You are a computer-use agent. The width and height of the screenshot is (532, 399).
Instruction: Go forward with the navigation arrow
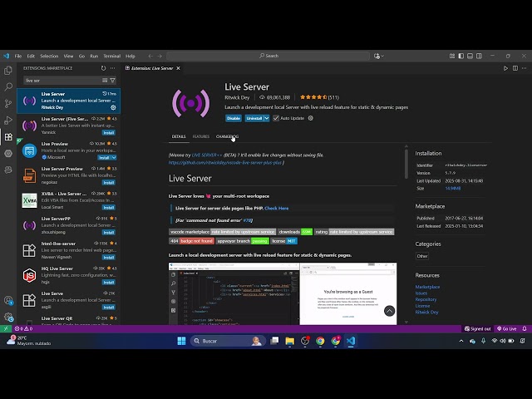160,56
